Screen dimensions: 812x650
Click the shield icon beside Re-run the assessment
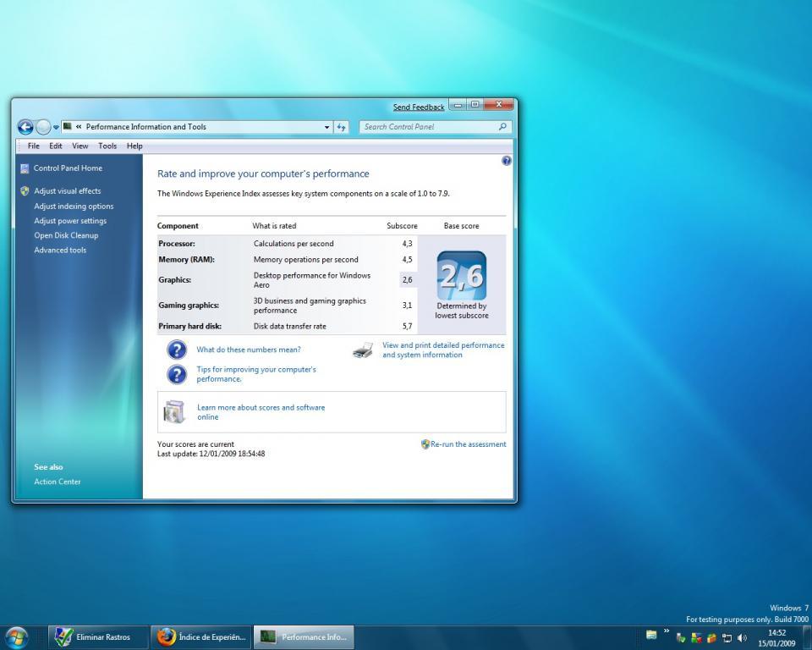pos(425,444)
